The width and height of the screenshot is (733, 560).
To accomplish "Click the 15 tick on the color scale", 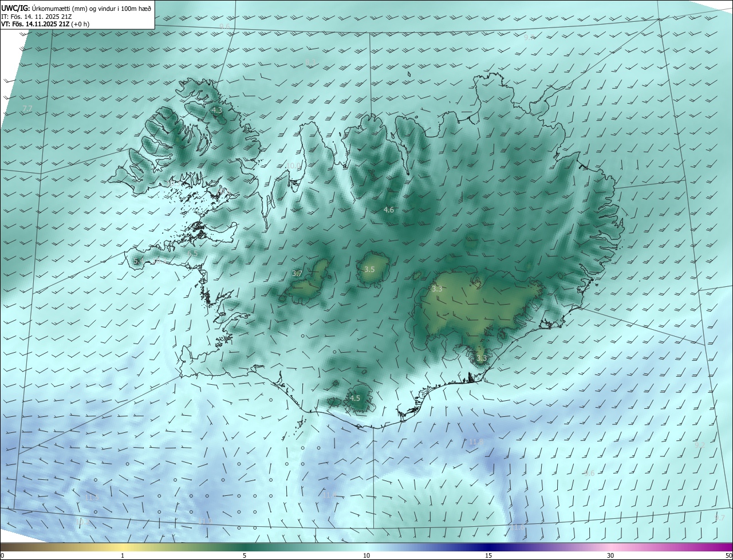I will tap(488, 555).
